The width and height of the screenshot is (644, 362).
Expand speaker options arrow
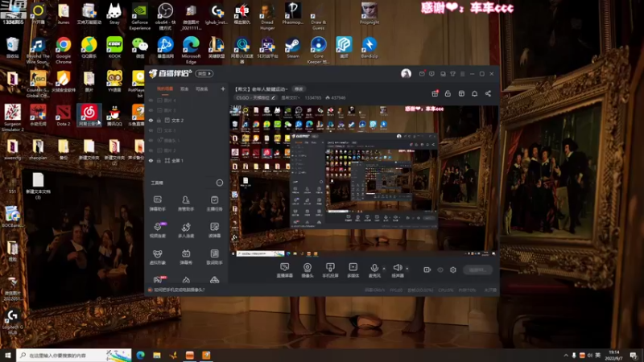point(407,269)
